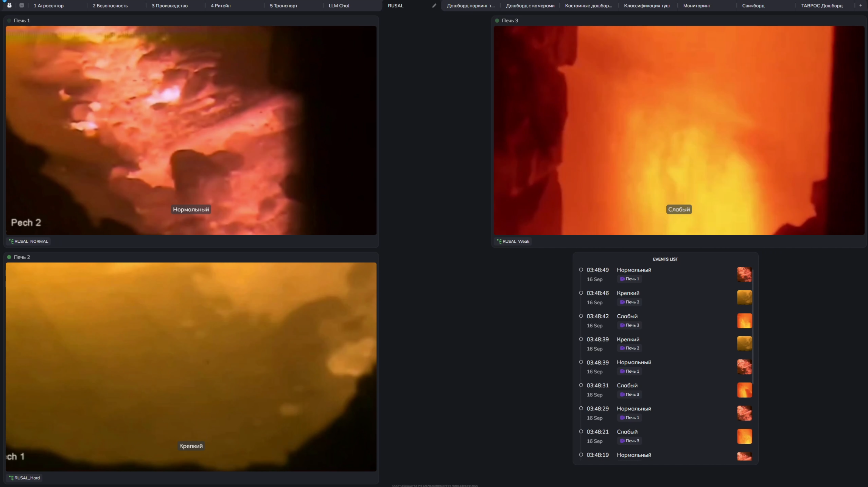Open the Классификация туш tab

(x=647, y=6)
